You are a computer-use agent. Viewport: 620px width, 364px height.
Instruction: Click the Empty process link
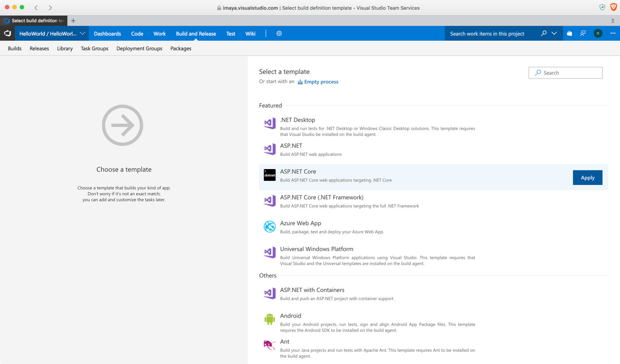pyautogui.click(x=321, y=82)
